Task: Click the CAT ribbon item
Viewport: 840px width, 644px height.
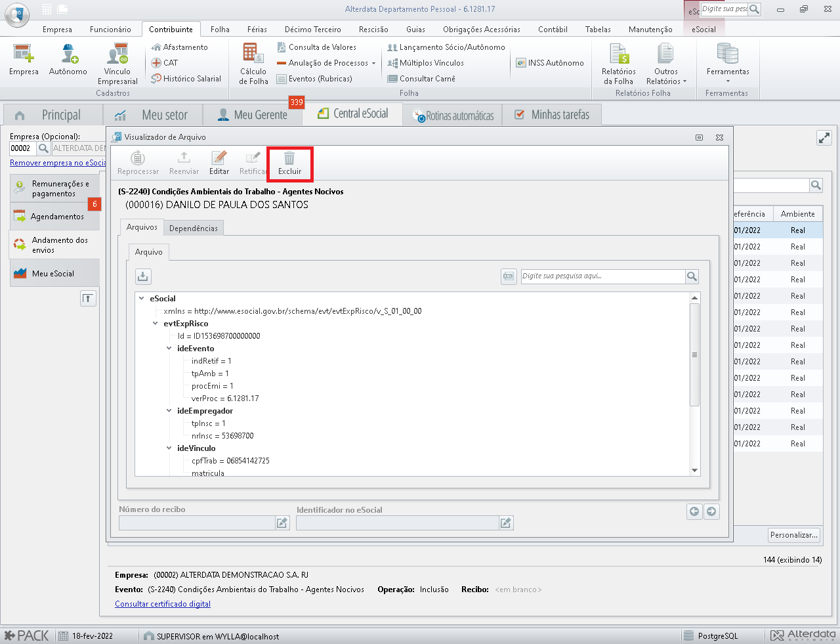Action: pyautogui.click(x=165, y=63)
